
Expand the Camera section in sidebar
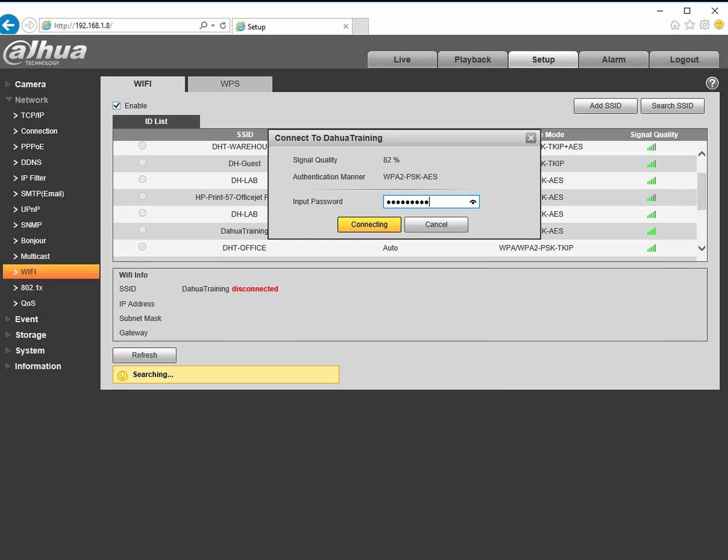(x=31, y=83)
